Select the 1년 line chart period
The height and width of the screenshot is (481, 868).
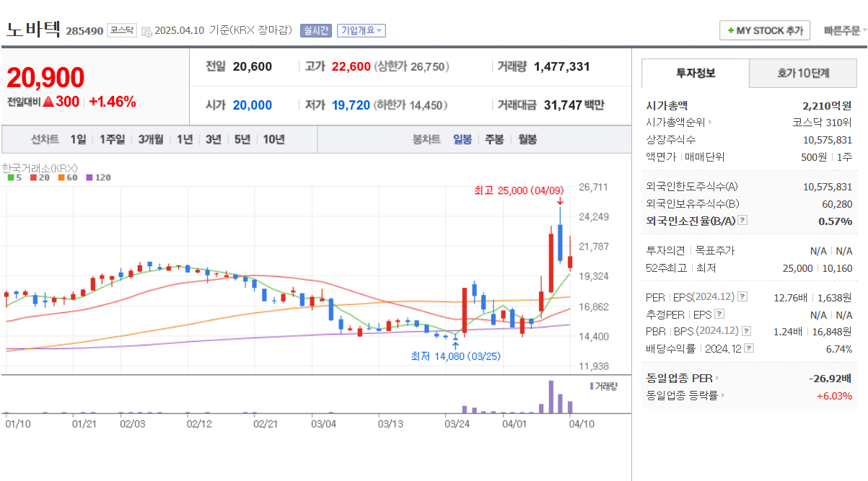point(185,139)
